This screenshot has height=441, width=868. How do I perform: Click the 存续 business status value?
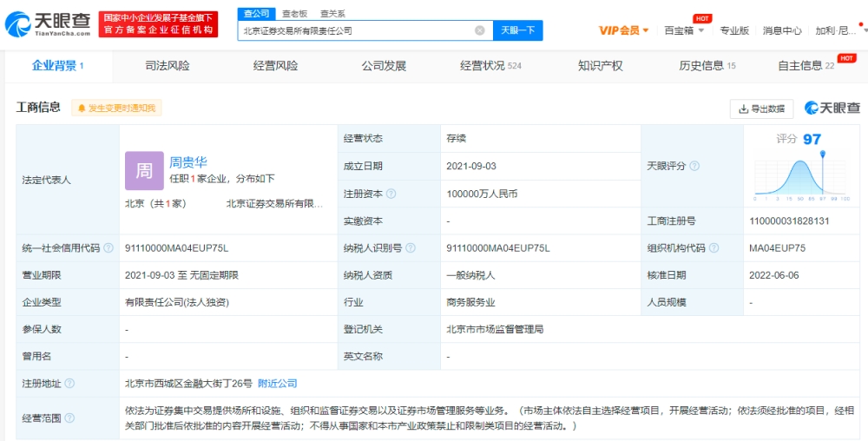tap(457, 138)
